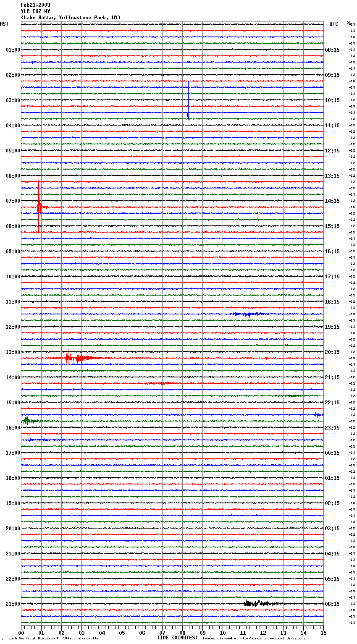The height and width of the screenshot is (644, 357).
Task: Click the "22:15" UTC time label
Action: (x=332, y=403)
